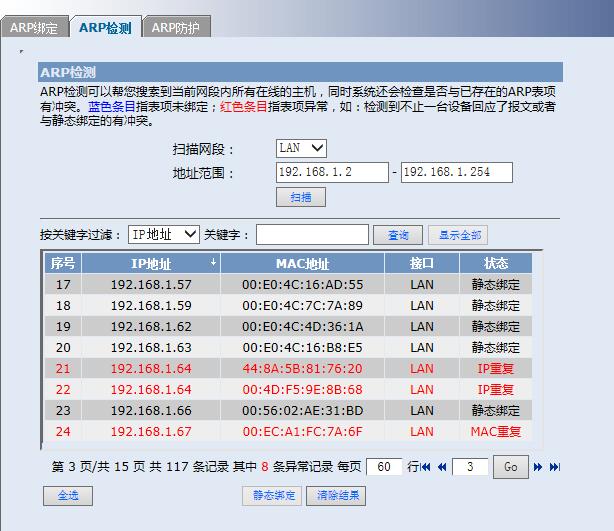Image resolution: width=614 pixels, height=531 pixels.
Task: Click the 扫描 button
Action: pyautogui.click(x=301, y=197)
